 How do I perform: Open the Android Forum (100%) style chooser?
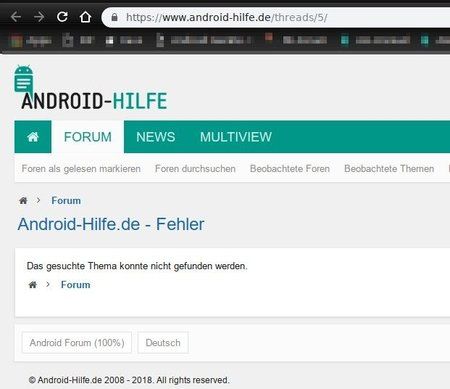[77, 343]
